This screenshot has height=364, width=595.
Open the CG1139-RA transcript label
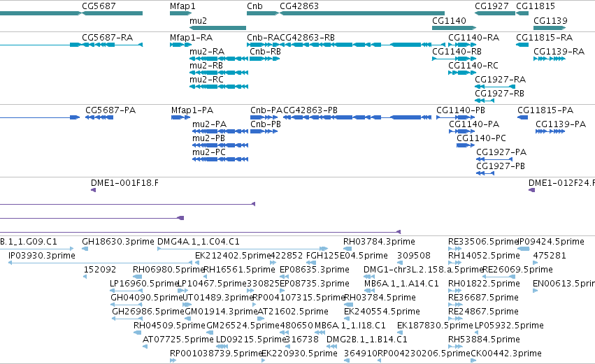click(559, 52)
